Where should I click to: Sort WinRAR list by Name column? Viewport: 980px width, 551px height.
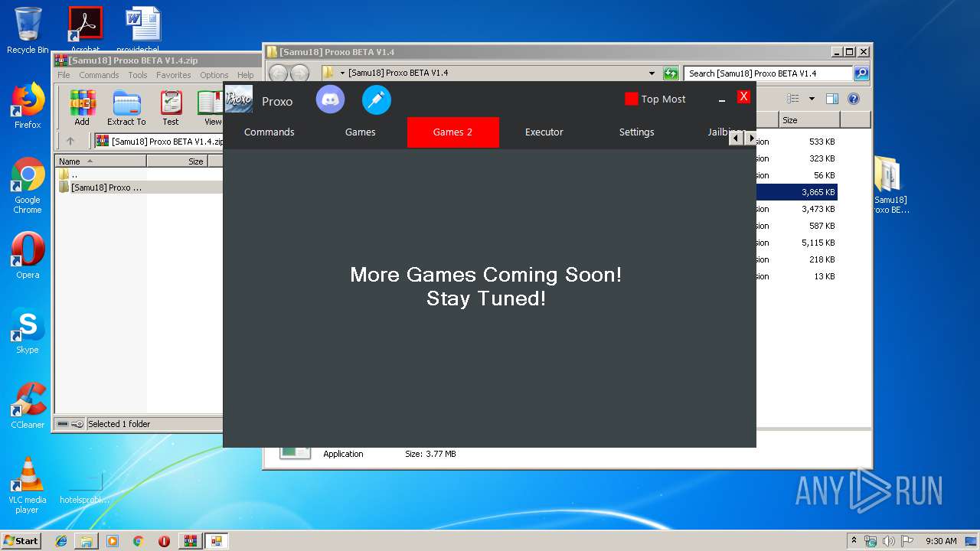pos(100,161)
